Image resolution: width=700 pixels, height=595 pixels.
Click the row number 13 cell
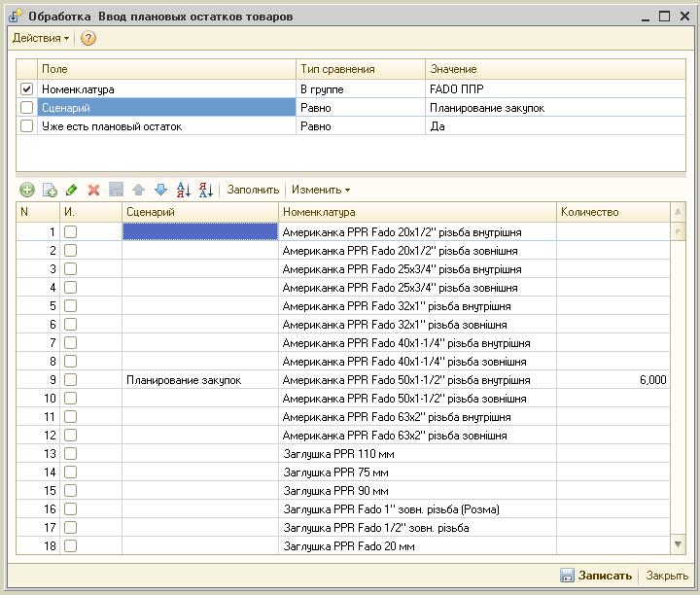click(x=38, y=453)
